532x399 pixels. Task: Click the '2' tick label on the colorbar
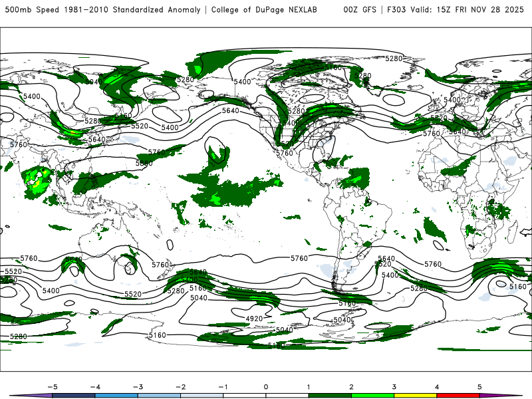(x=351, y=387)
